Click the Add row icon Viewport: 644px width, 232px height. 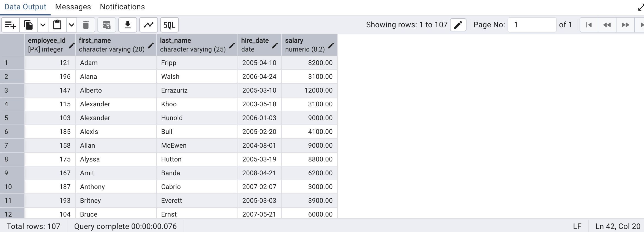pyautogui.click(x=10, y=25)
